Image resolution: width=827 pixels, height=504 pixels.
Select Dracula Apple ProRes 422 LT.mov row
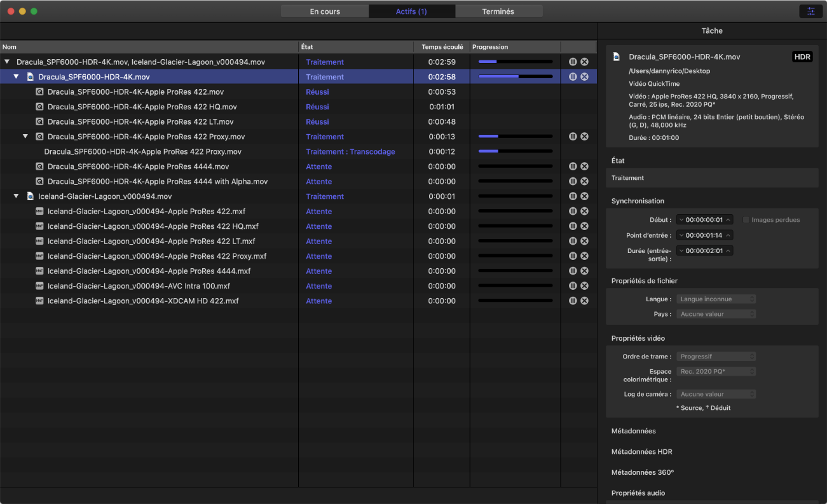(299, 121)
